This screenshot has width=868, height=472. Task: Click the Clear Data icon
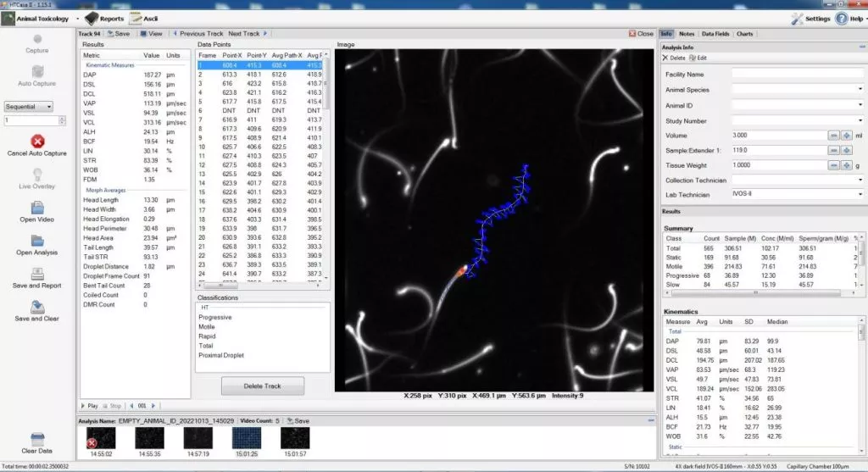point(37,439)
